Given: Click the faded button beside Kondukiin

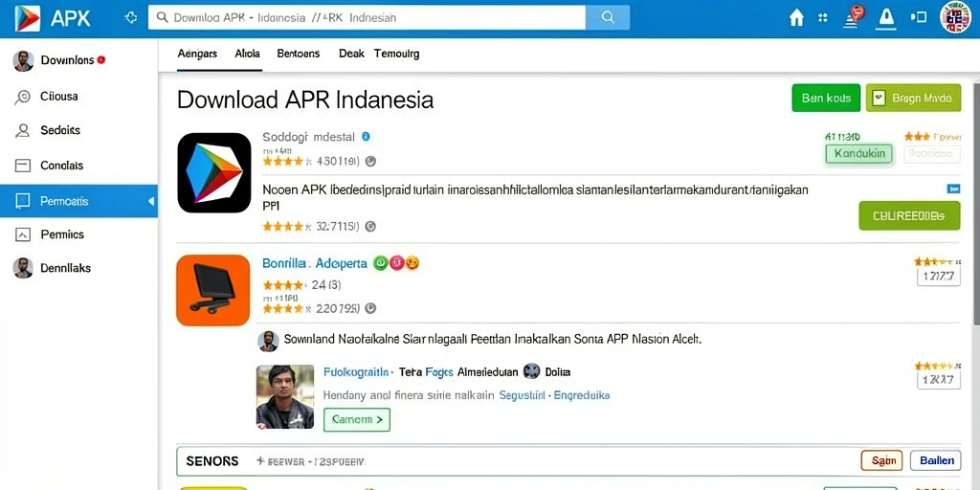Looking at the screenshot, I should coord(932,153).
